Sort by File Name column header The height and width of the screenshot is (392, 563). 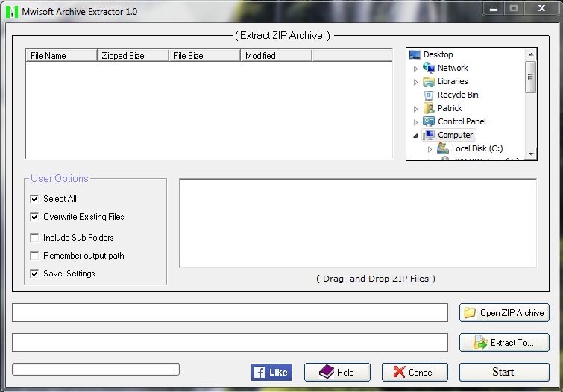coord(61,55)
